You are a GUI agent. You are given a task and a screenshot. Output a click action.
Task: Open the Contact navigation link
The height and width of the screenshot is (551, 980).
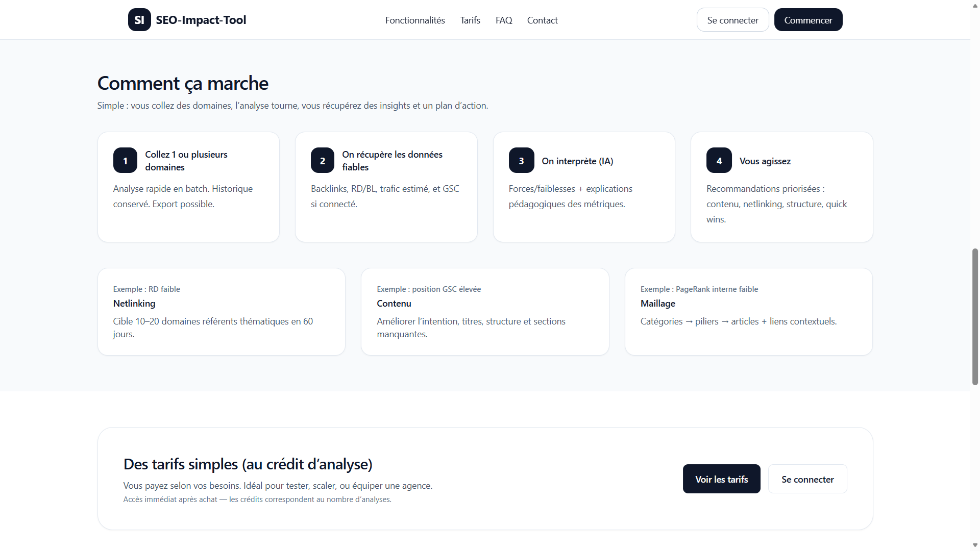pyautogui.click(x=542, y=20)
